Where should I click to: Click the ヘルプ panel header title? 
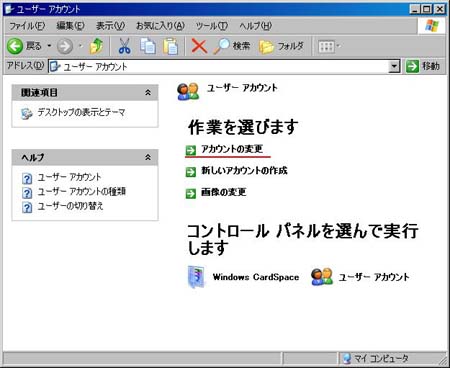tap(33, 157)
